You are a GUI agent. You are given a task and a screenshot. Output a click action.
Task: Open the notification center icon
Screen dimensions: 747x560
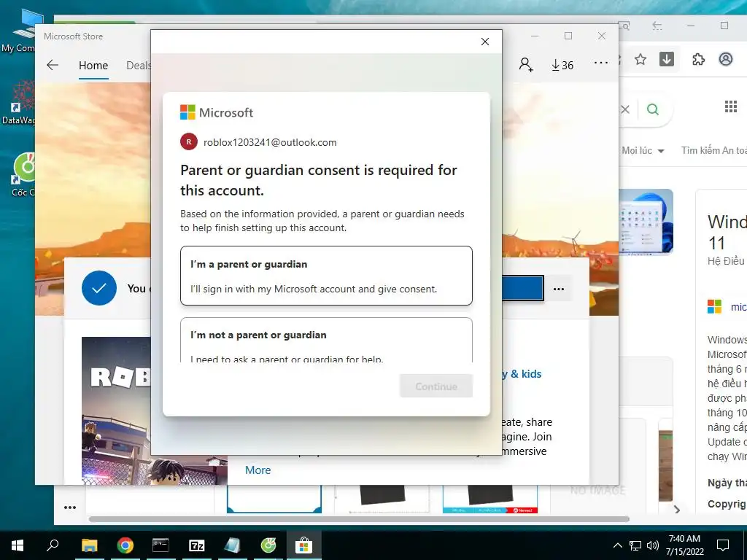tap(723, 545)
